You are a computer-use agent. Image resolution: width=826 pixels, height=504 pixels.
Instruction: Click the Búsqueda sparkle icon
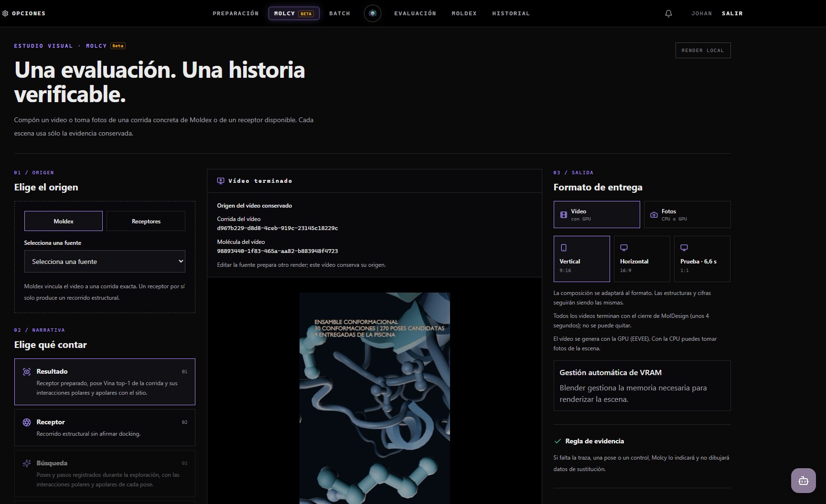click(27, 463)
